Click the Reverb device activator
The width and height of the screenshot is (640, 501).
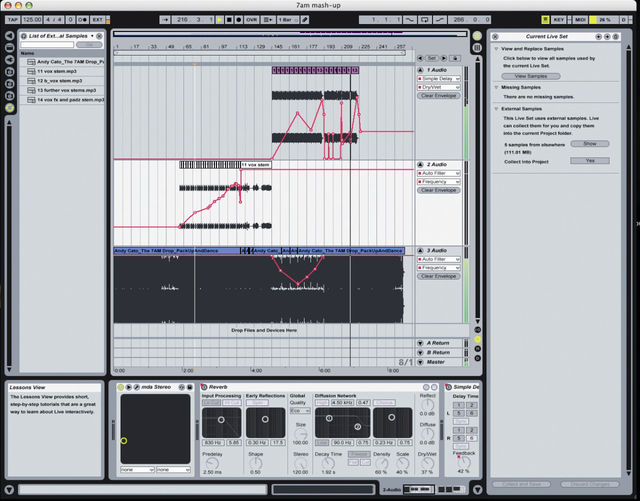click(x=204, y=387)
